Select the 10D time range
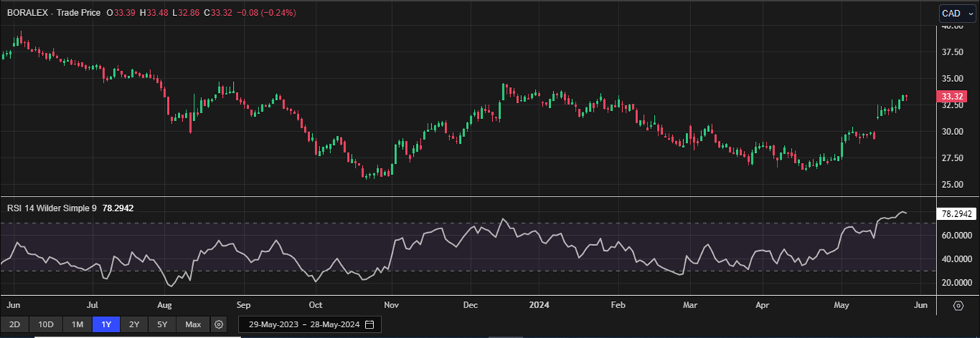 46,324
